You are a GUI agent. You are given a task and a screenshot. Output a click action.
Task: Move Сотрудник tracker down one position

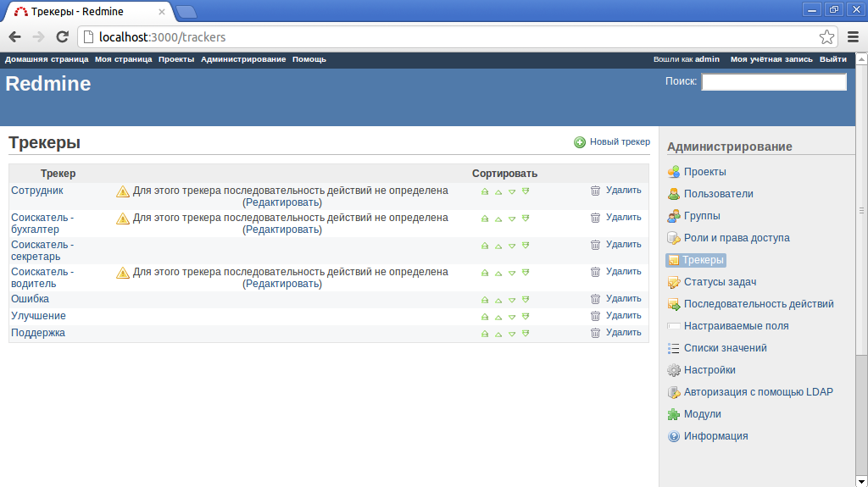pyautogui.click(x=512, y=191)
